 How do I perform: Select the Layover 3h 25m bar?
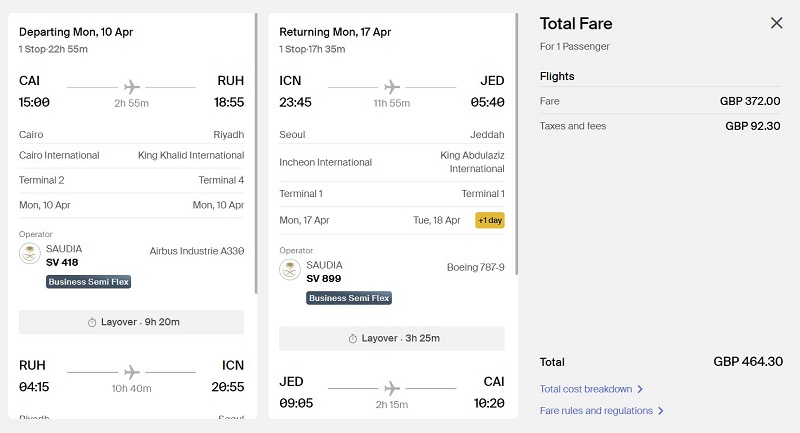[x=392, y=339]
